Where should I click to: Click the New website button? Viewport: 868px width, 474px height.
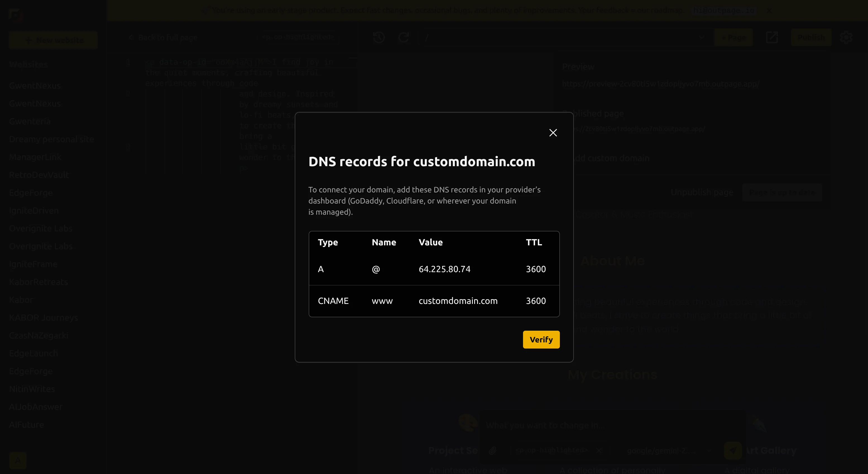[54, 40]
